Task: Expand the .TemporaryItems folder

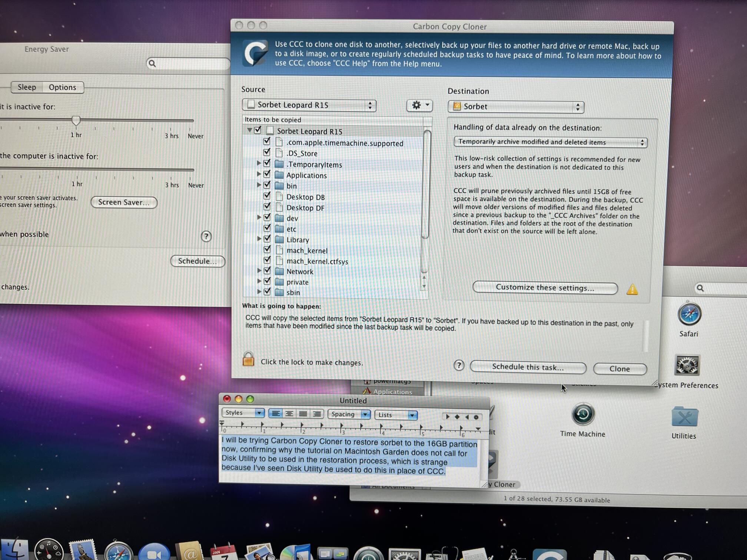Action: [x=259, y=163]
